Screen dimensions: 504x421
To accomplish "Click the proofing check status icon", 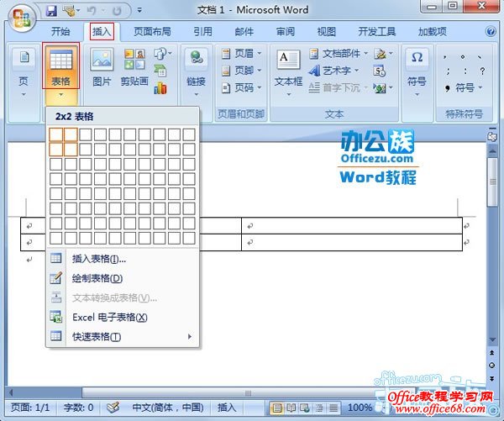I will [x=113, y=408].
